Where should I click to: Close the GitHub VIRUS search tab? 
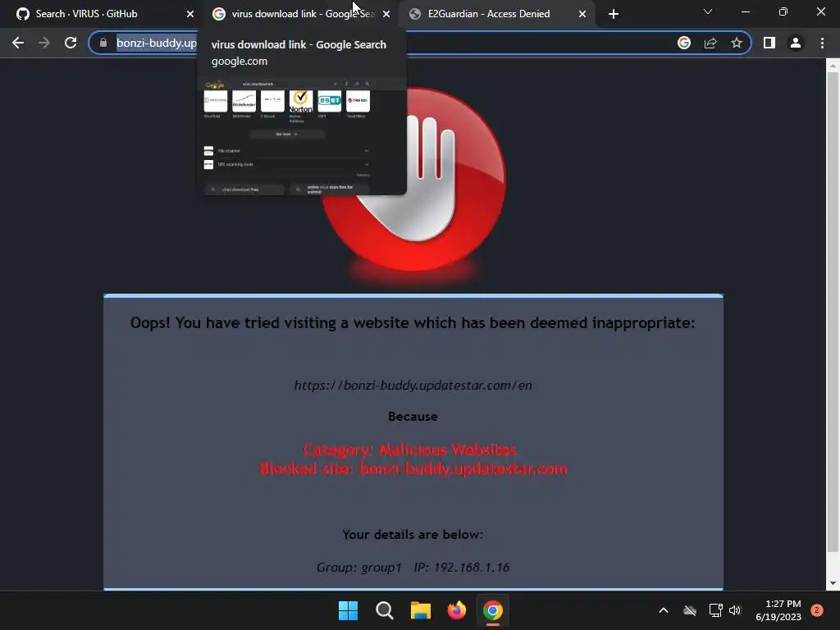click(x=190, y=14)
